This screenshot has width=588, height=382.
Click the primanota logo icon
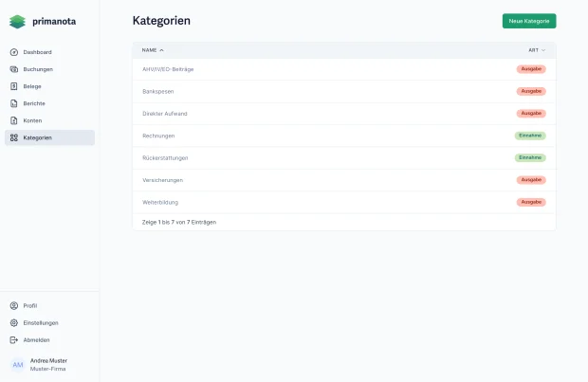tap(17, 22)
